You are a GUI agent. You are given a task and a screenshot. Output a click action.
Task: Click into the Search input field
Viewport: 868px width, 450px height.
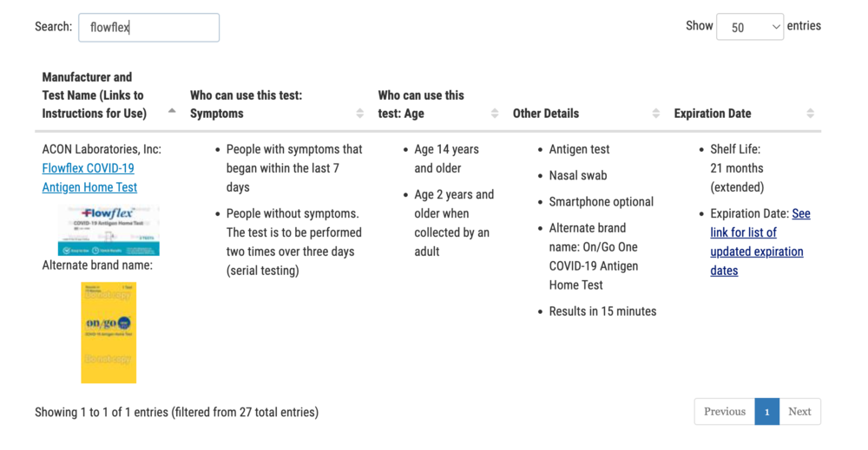tap(149, 28)
